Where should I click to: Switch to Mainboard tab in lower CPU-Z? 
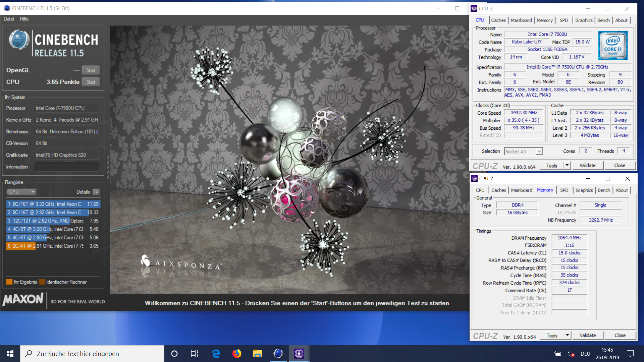click(x=522, y=190)
